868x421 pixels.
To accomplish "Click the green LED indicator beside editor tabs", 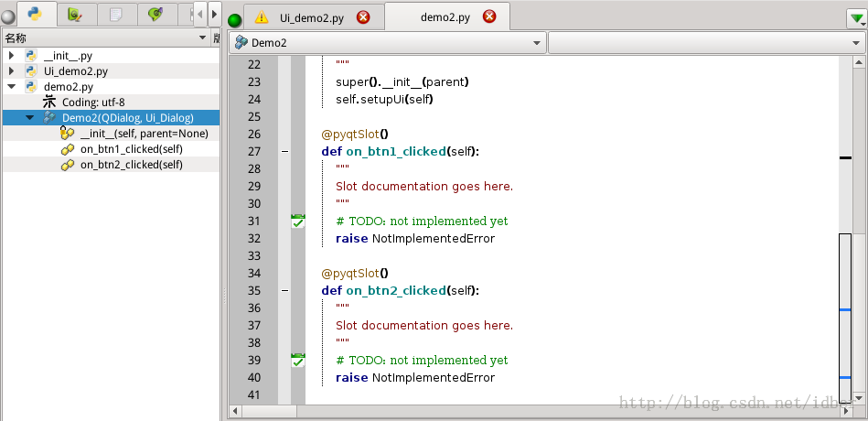I will [x=235, y=21].
